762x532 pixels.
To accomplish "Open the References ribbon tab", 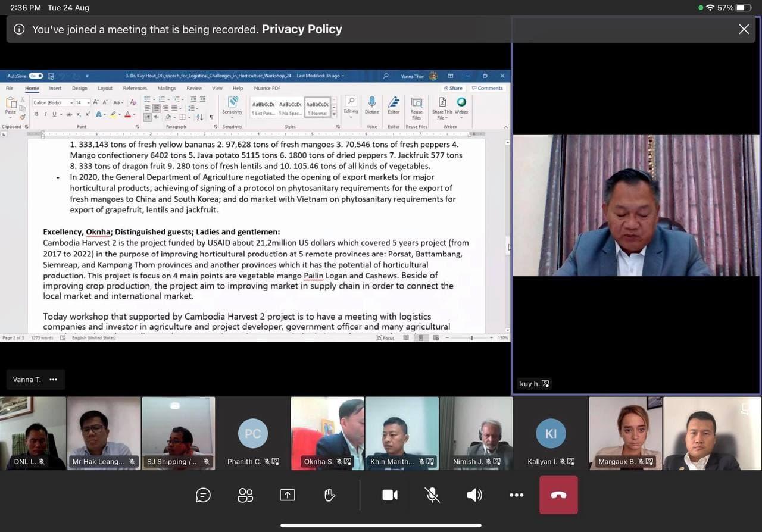I will (135, 88).
